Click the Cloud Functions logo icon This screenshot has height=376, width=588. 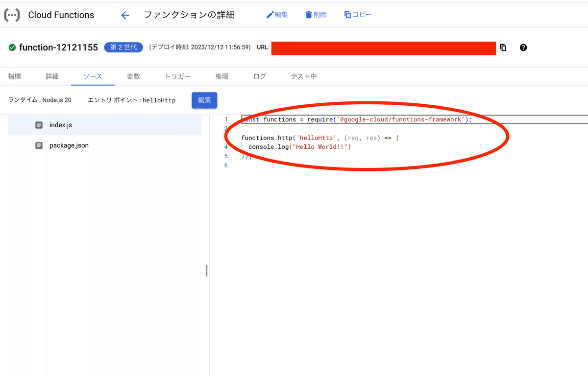(x=12, y=15)
